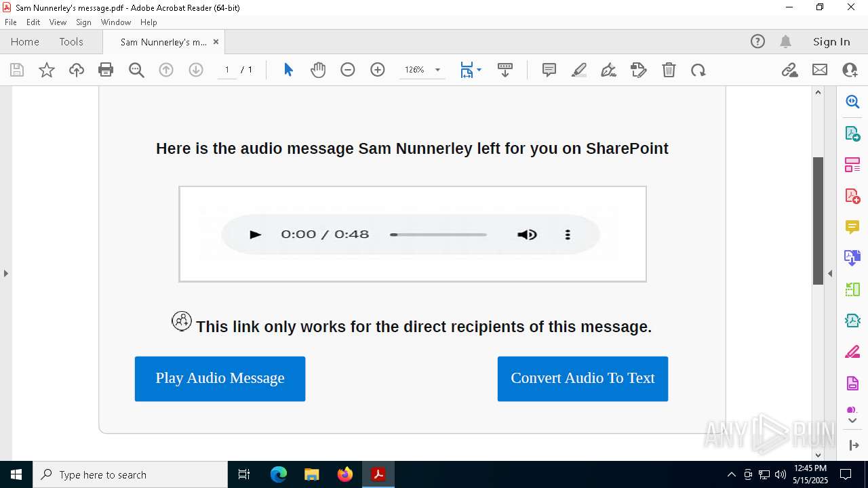
Task: Show hidden system tray icons
Action: click(731, 474)
